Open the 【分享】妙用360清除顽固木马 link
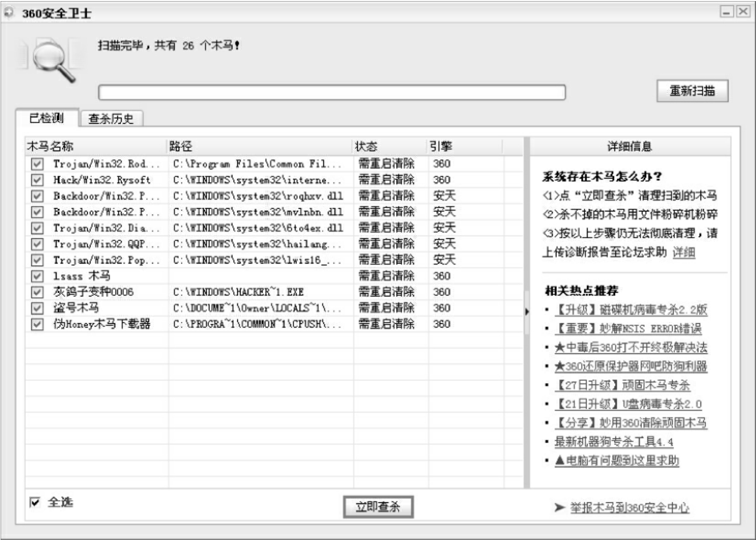756x540 pixels. point(631,423)
